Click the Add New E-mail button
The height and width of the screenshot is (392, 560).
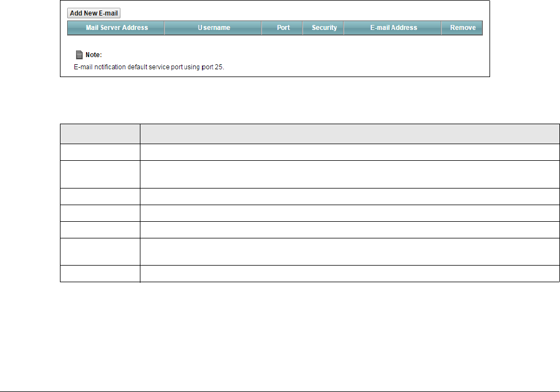pyautogui.click(x=94, y=13)
